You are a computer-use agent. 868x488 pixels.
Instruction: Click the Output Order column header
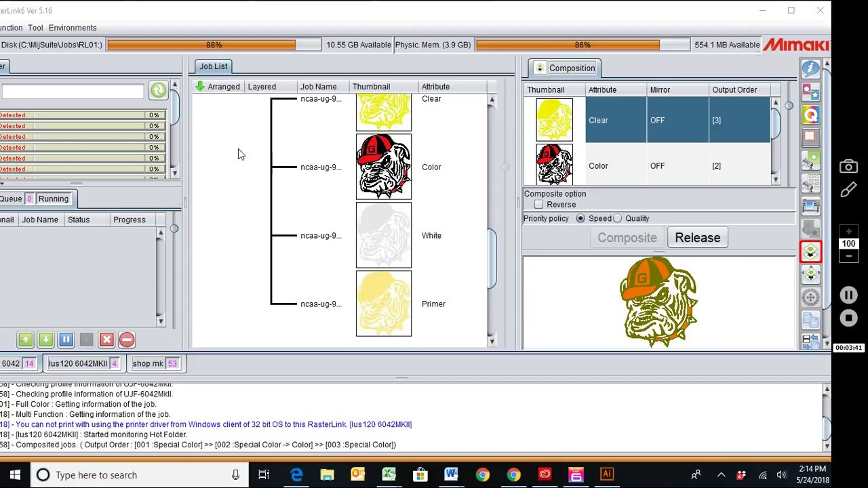click(741, 89)
